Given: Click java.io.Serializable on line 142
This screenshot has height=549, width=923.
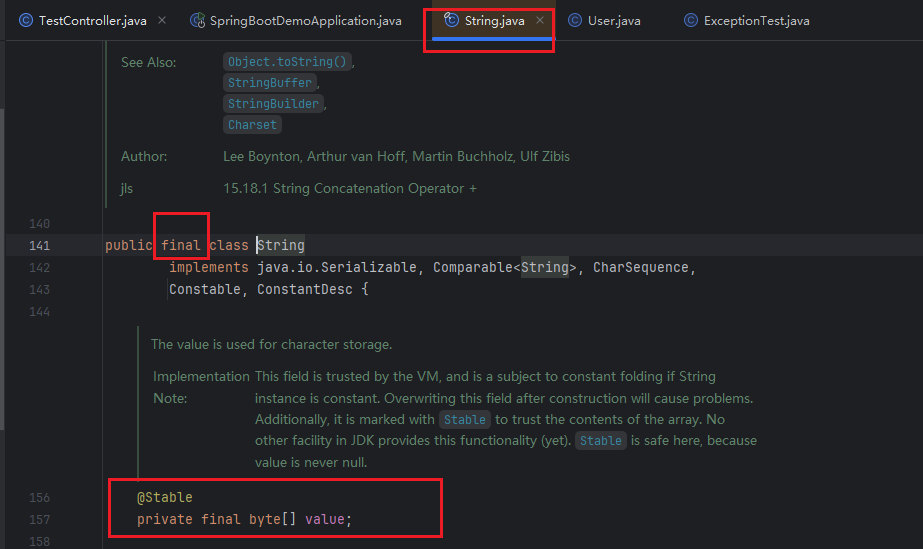Looking at the screenshot, I should (337, 268).
